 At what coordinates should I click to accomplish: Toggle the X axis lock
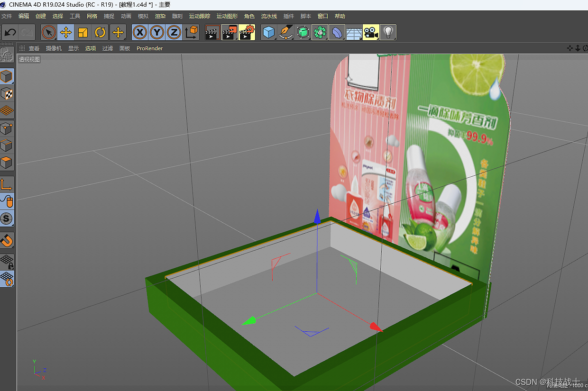[x=140, y=32]
